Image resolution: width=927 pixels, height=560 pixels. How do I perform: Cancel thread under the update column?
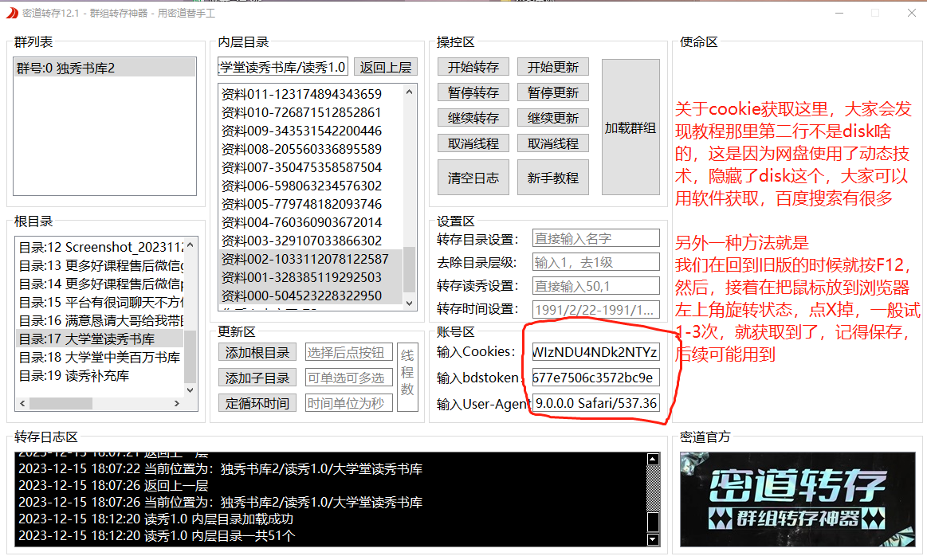coord(552,143)
